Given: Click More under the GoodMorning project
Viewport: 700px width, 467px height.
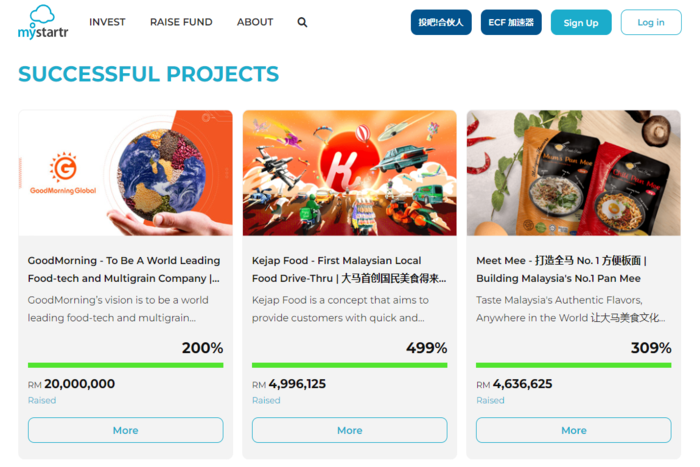Looking at the screenshot, I should tap(125, 430).
